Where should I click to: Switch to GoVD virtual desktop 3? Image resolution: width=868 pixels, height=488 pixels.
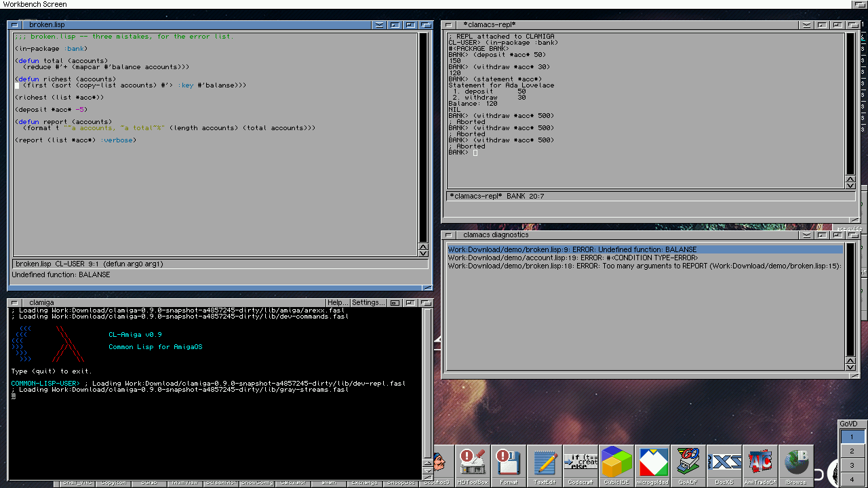coord(852,466)
